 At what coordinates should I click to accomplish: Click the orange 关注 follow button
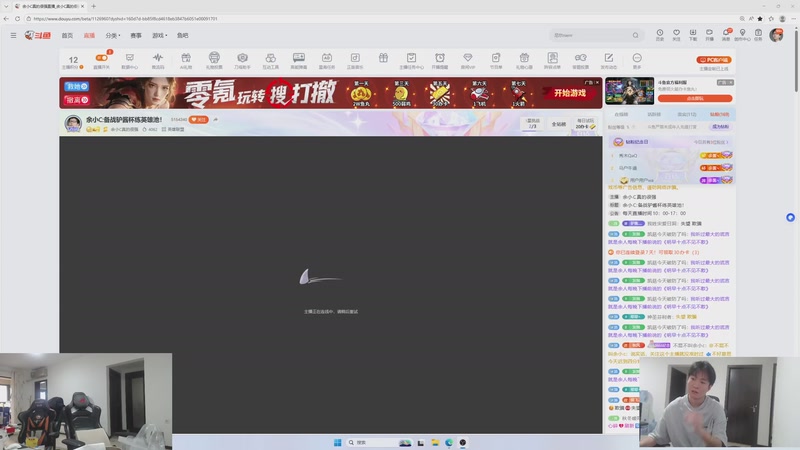pyautogui.click(x=198, y=119)
